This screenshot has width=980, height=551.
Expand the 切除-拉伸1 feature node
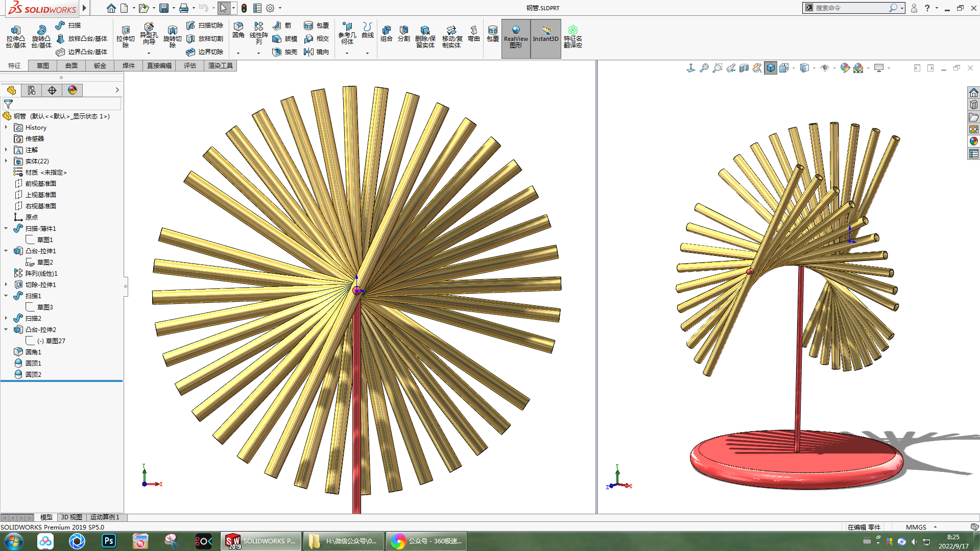(x=6, y=284)
